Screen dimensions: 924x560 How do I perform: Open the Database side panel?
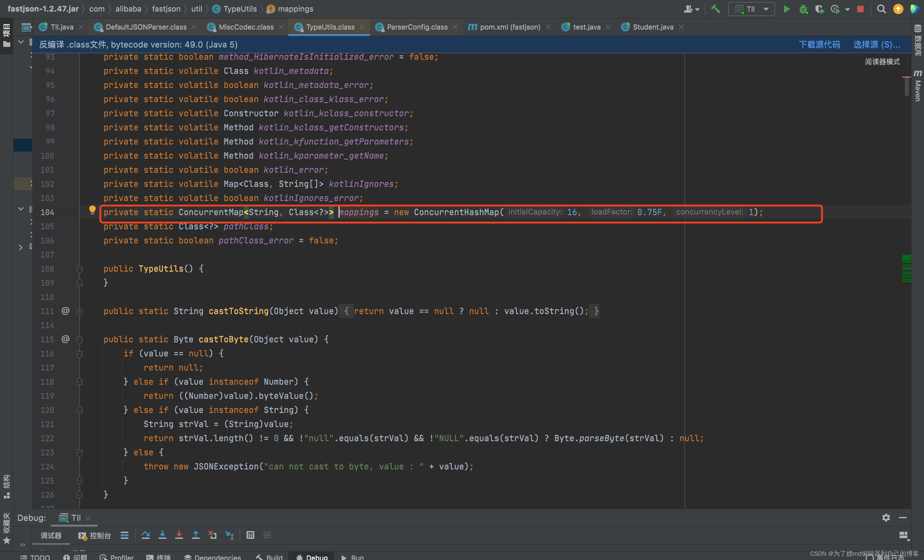click(918, 40)
